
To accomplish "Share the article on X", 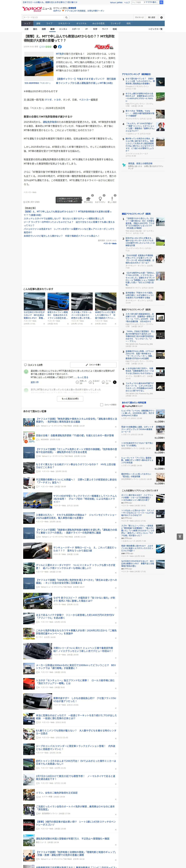I will click(x=55, y=47).
